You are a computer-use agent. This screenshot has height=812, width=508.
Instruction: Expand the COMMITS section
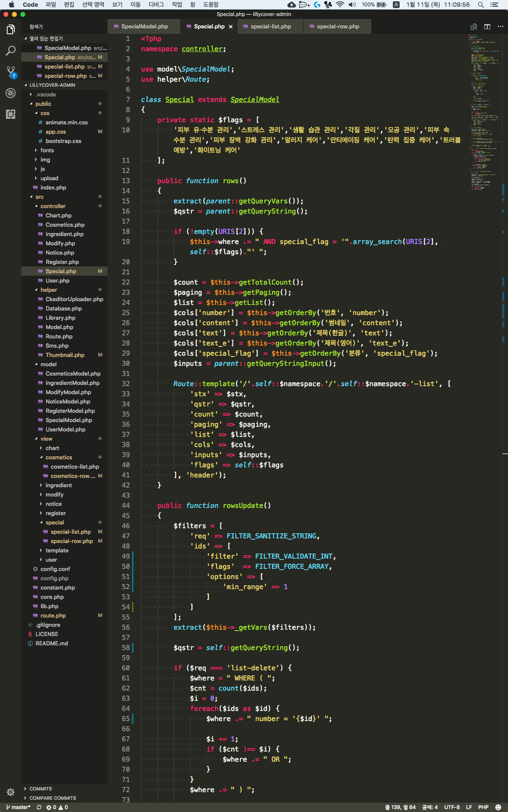tap(41, 789)
